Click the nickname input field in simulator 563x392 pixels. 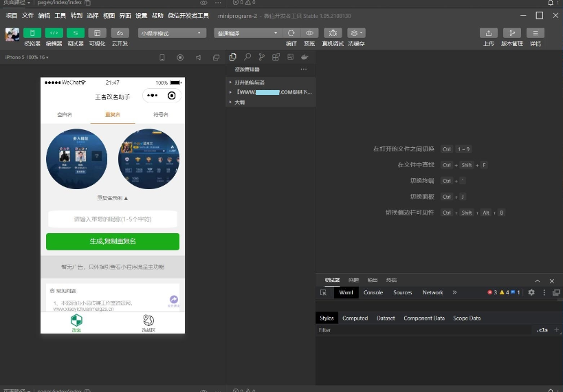pos(113,219)
